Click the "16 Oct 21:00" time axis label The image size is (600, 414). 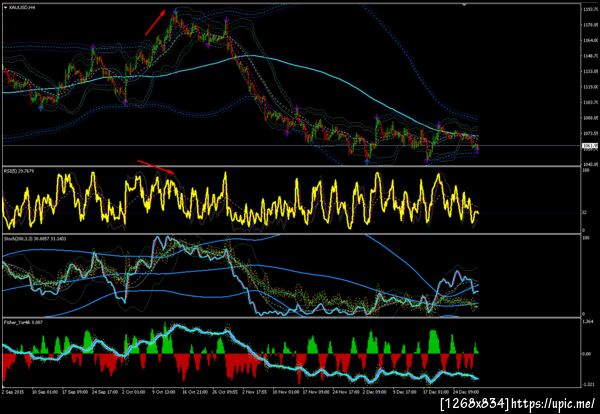click(195, 392)
